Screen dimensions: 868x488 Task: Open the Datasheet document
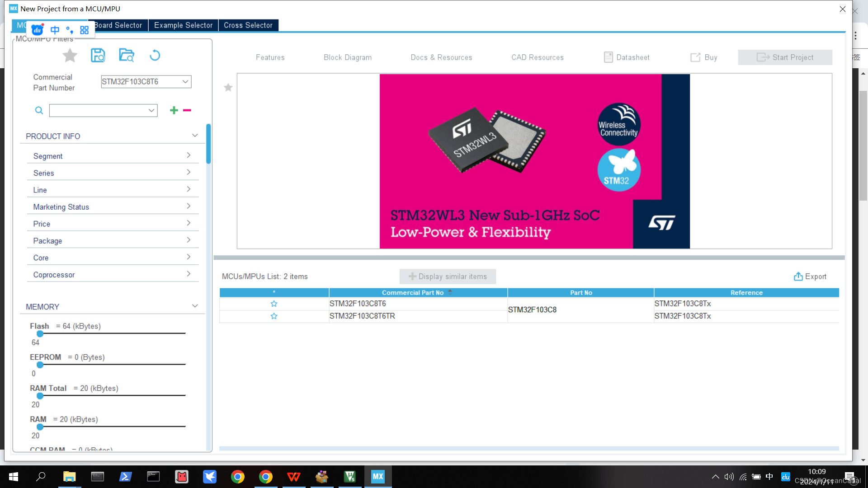[627, 57]
